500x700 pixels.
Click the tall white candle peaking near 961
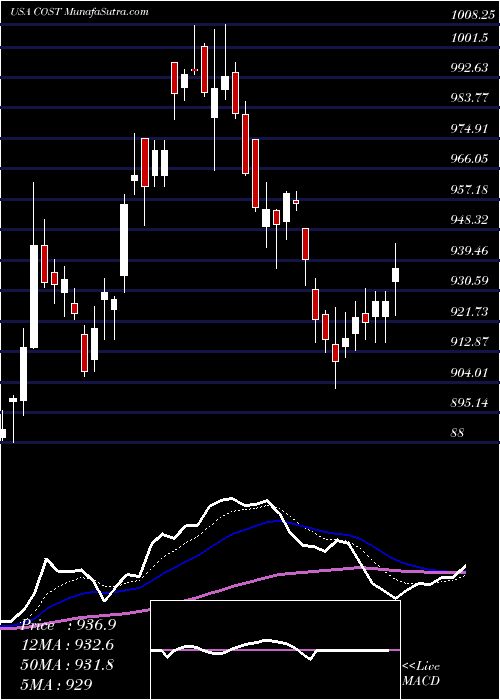(x=33, y=296)
